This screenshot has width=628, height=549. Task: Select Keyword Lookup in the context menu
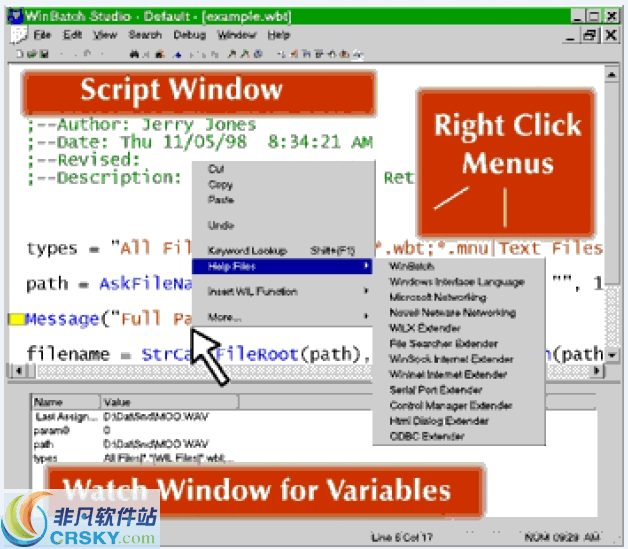282,251
